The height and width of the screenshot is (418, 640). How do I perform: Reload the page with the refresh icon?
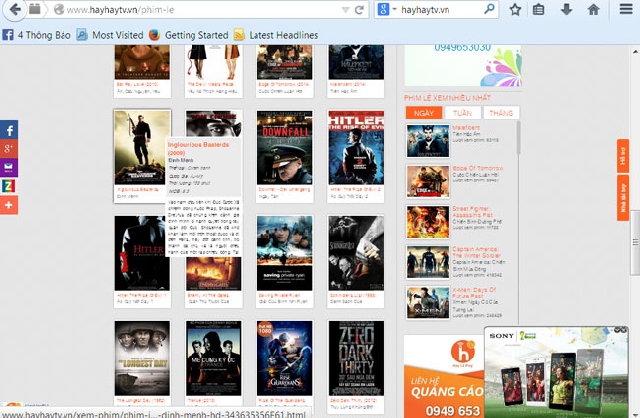360,9
